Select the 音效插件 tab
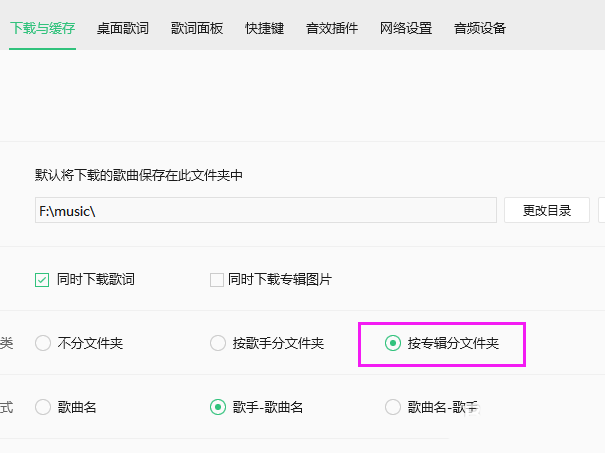Image resolution: width=605 pixels, height=453 pixels. (332, 28)
